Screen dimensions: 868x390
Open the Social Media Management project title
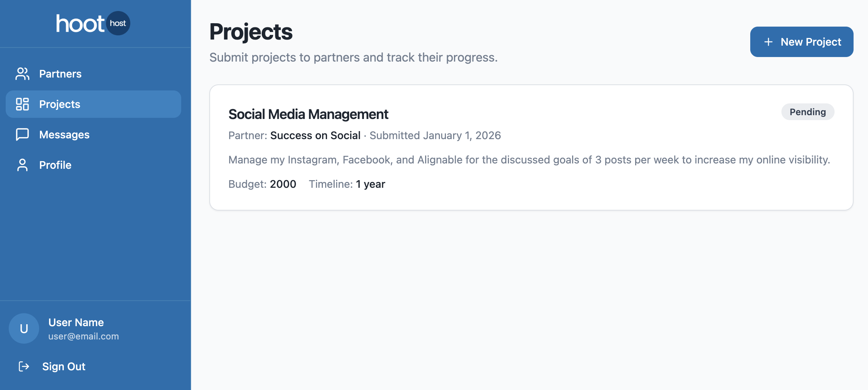tap(308, 114)
